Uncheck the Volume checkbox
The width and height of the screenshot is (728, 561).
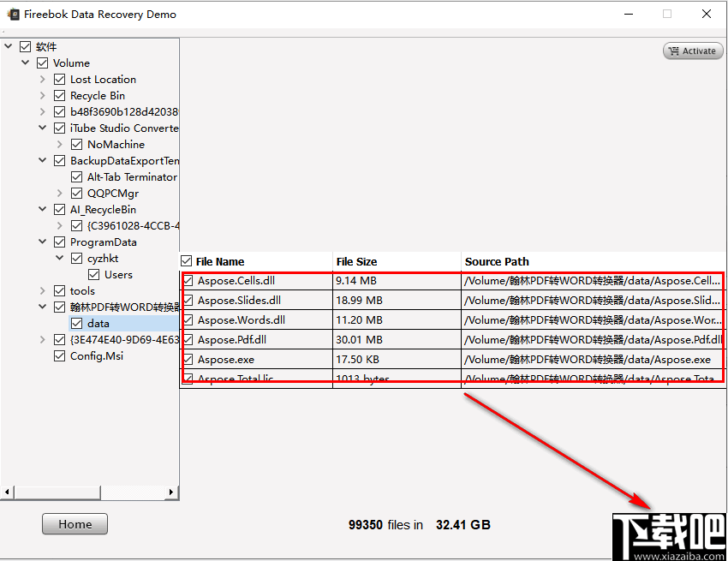point(42,63)
